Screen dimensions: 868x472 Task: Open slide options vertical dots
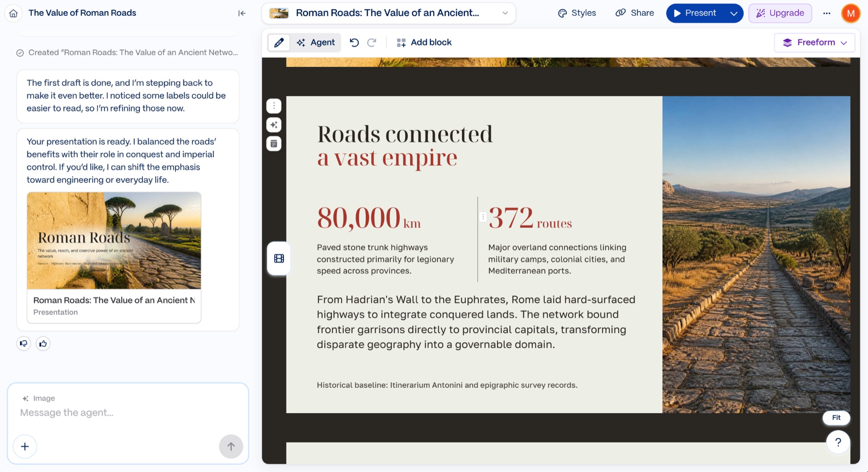tap(274, 106)
